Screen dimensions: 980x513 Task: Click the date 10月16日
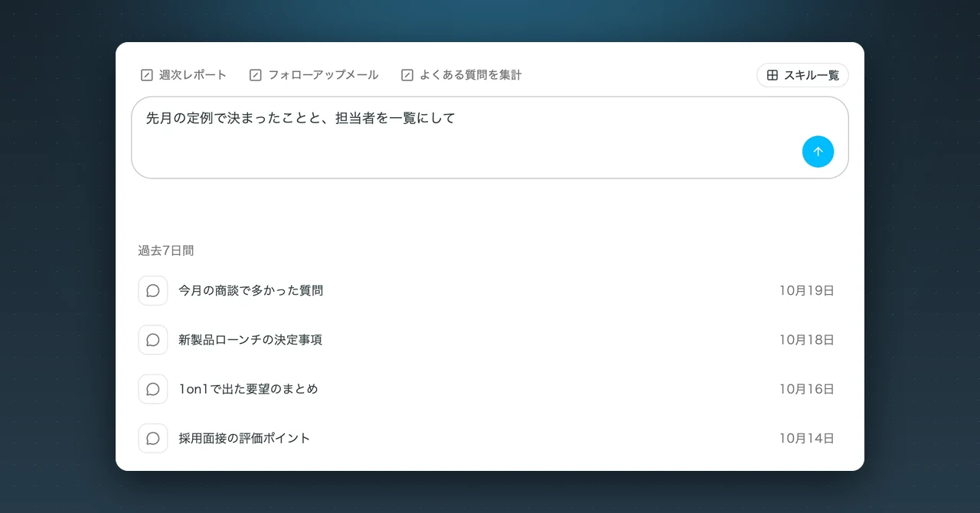tap(807, 389)
